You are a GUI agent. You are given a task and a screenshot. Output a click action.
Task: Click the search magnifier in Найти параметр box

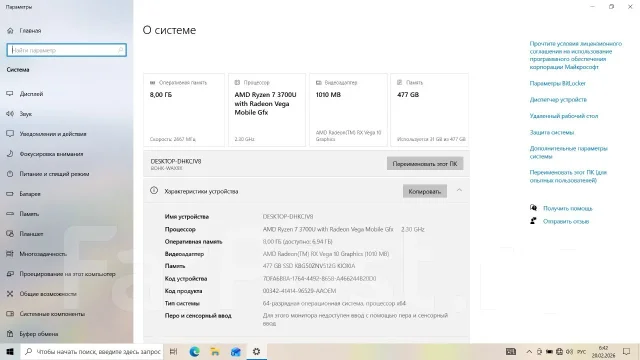pos(120,50)
